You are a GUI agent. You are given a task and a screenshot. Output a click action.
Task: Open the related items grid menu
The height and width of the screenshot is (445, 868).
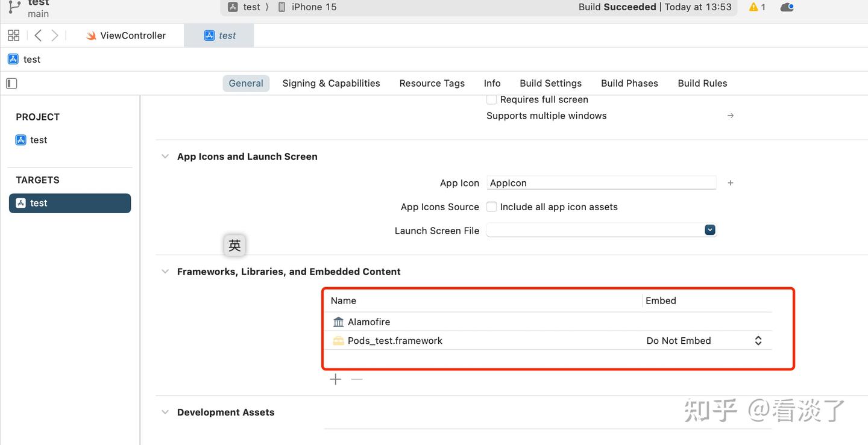click(x=13, y=36)
